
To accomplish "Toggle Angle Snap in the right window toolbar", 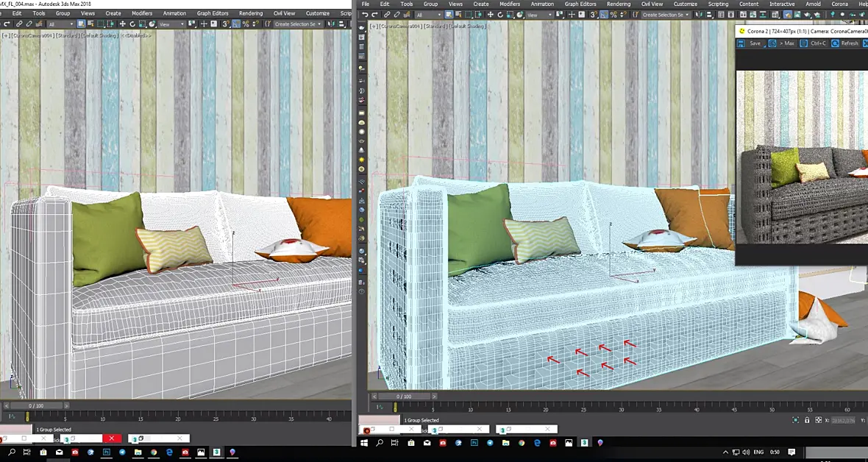I will click(x=604, y=15).
